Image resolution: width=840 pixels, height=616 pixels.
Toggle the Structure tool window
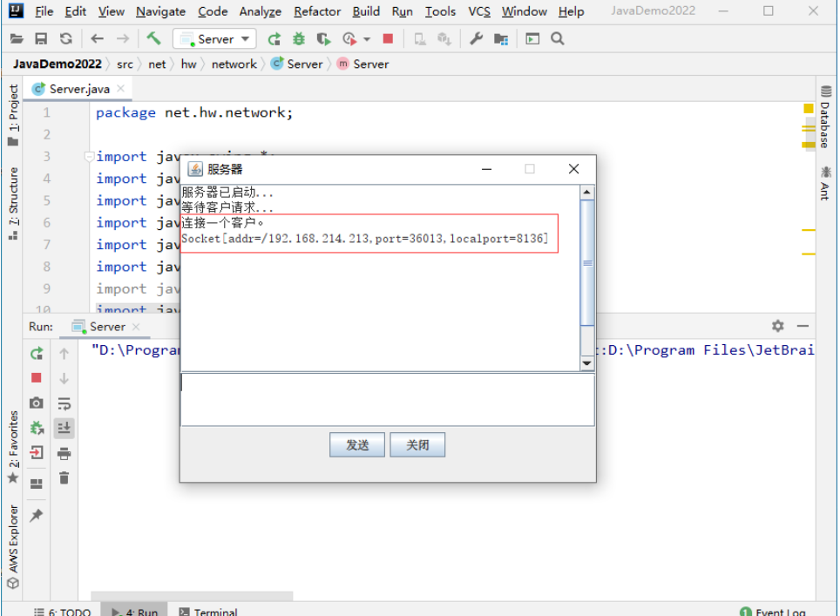pos(13,204)
